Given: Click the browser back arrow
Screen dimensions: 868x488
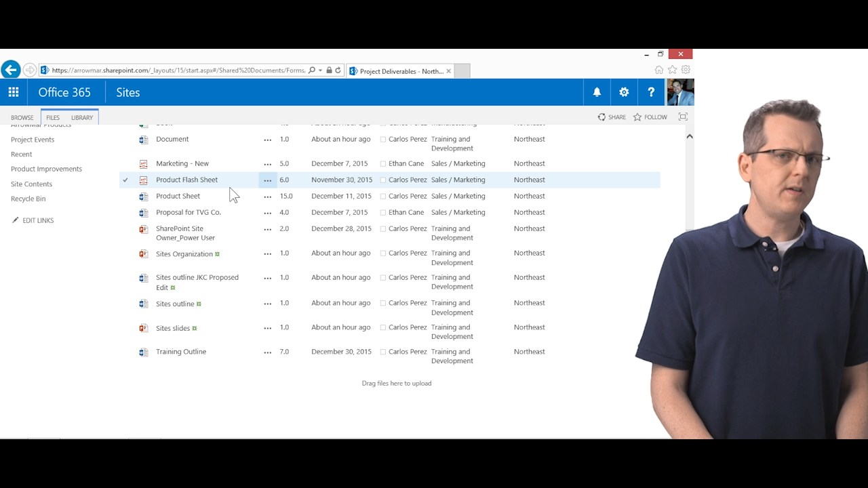Looking at the screenshot, I should (11, 70).
